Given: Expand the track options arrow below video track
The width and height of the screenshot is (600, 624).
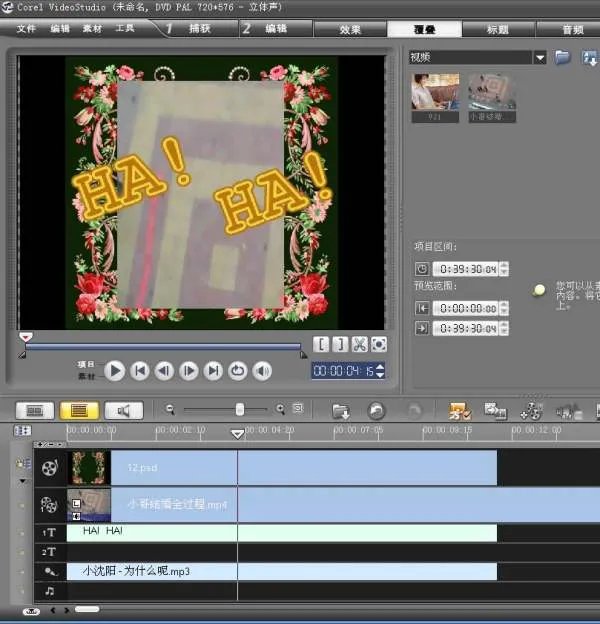Looking at the screenshot, I should point(22,481).
